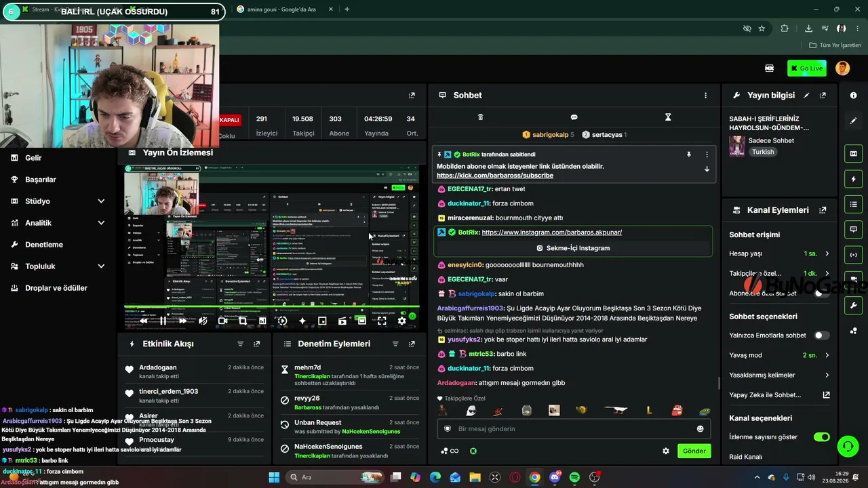The image size is (868, 488).
Task: Open chat settings gear icon
Action: (x=666, y=451)
